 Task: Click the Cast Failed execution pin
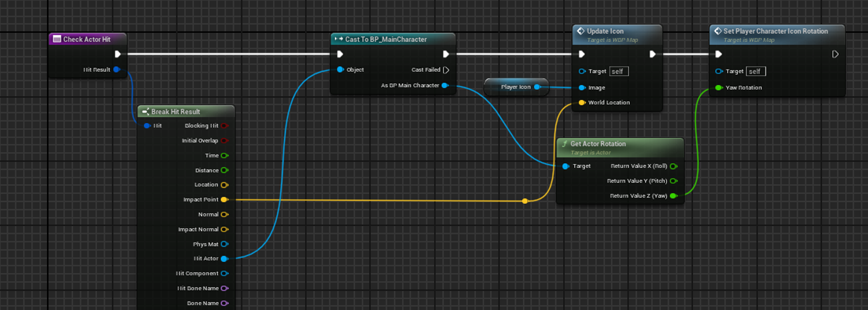pyautogui.click(x=446, y=70)
